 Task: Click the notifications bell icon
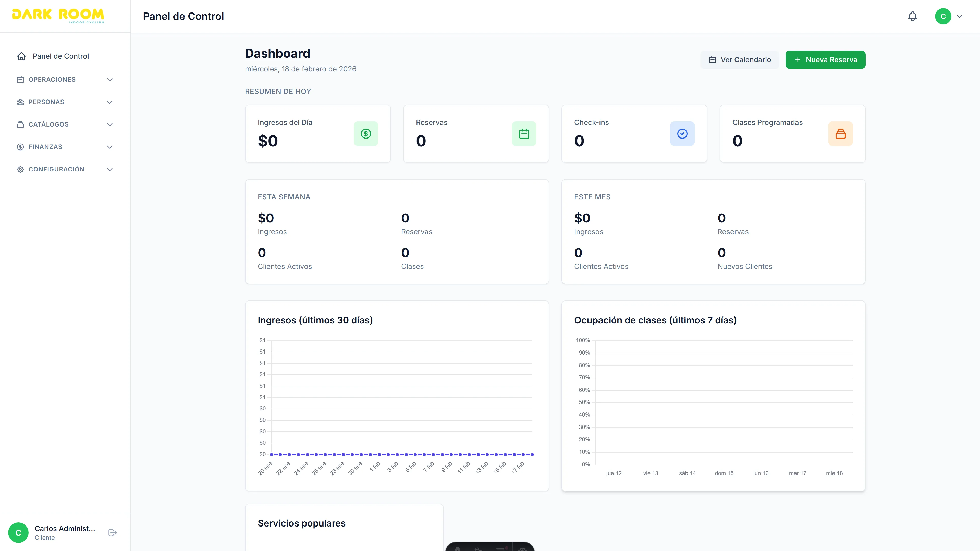click(x=913, y=16)
